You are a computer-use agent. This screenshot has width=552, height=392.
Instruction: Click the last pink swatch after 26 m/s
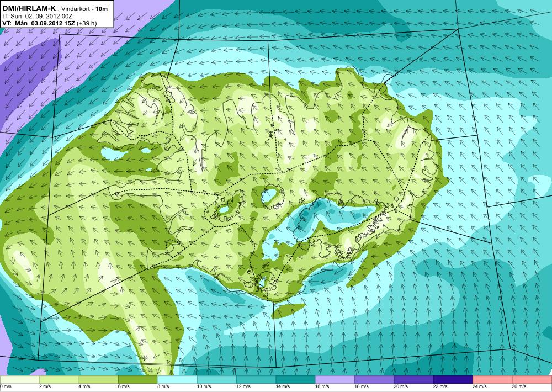coord(532,380)
